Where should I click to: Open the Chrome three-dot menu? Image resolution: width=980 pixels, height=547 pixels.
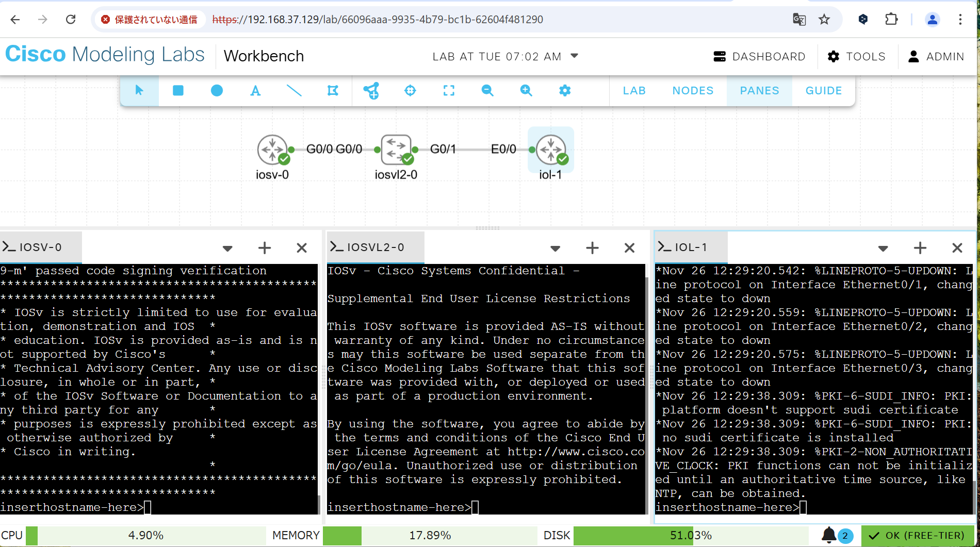point(960,20)
